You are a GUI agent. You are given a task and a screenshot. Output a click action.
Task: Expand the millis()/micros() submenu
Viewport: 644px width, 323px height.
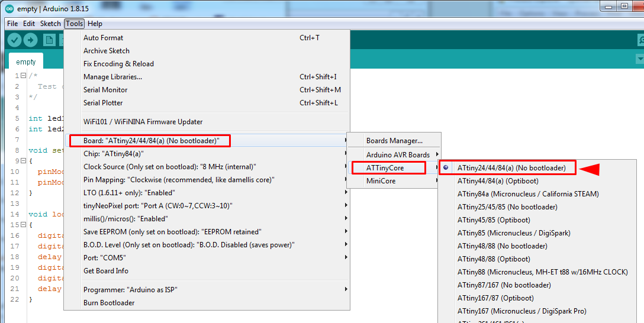click(x=207, y=219)
